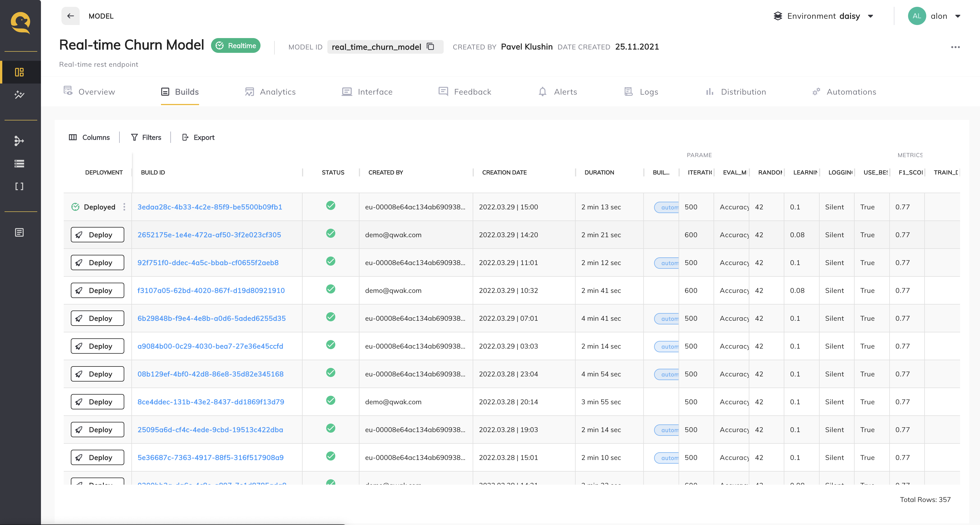Copy the model ID to clipboard
Screen dimensions: 980x525
[430, 46]
